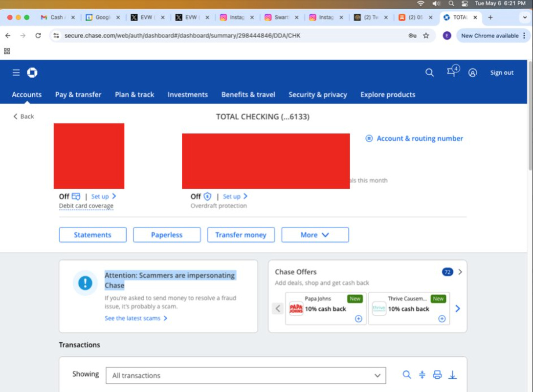This screenshot has width=533, height=392.
Task: Click the Account & routing number eye icon
Action: click(x=369, y=139)
